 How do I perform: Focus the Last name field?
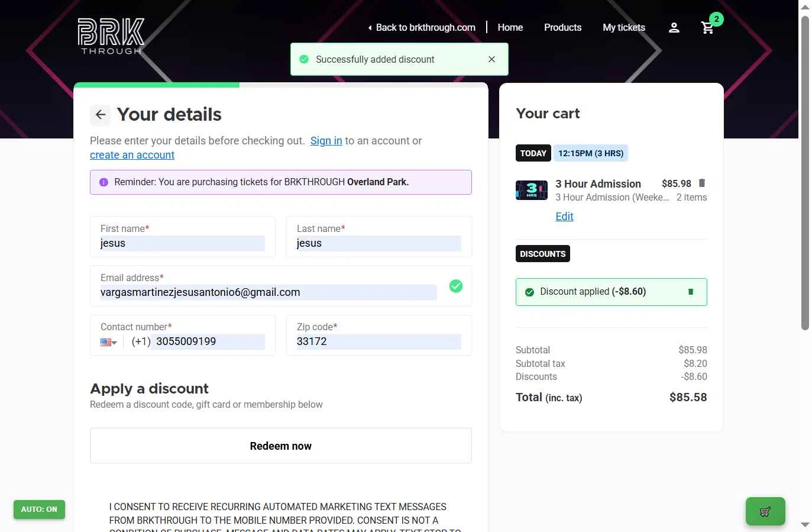coord(379,237)
